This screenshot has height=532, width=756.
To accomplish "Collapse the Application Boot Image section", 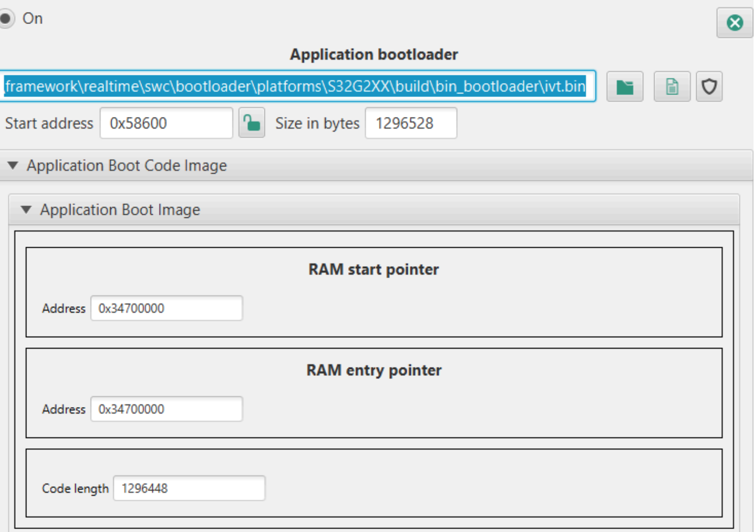I will (26, 209).
